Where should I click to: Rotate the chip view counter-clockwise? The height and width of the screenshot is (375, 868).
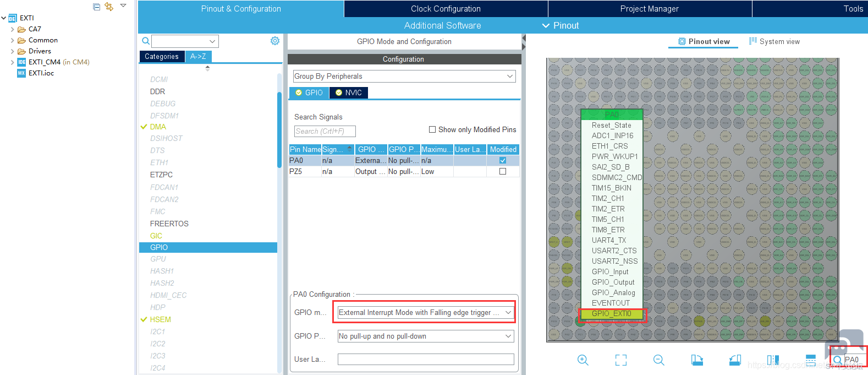tap(735, 360)
